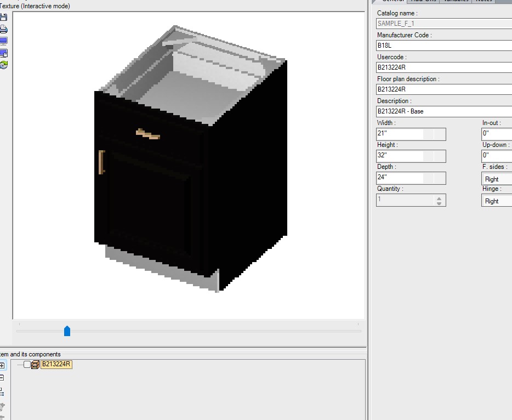Click the cabinet icon next to B213224R
The image size is (512, 420).
(36, 365)
